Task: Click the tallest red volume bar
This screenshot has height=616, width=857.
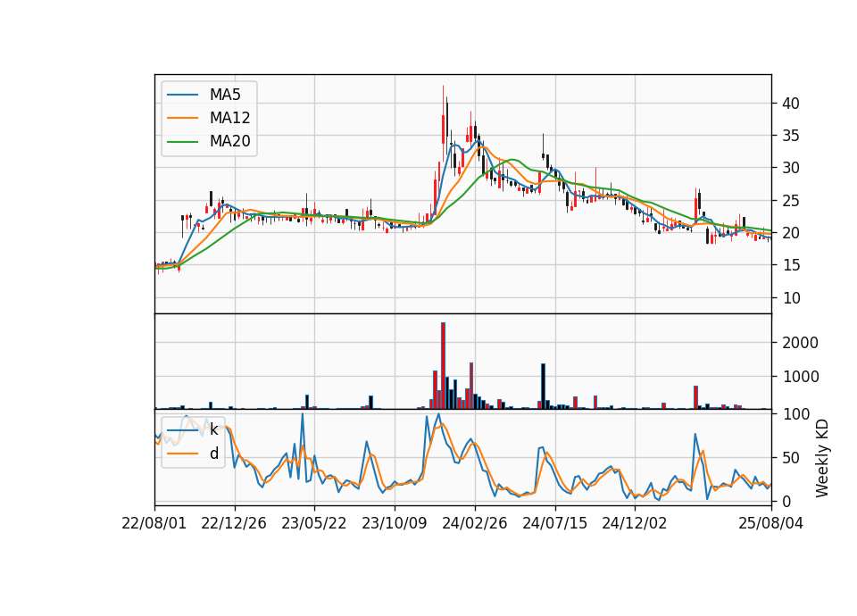Action: click(x=444, y=366)
